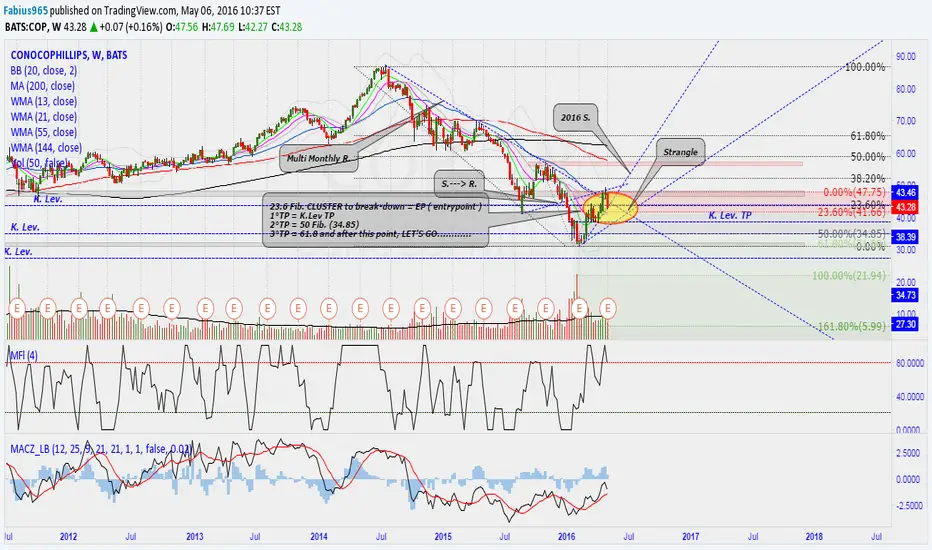932x550 pixels.
Task: Click the red 43.28 current price tag
Action: click(x=905, y=207)
